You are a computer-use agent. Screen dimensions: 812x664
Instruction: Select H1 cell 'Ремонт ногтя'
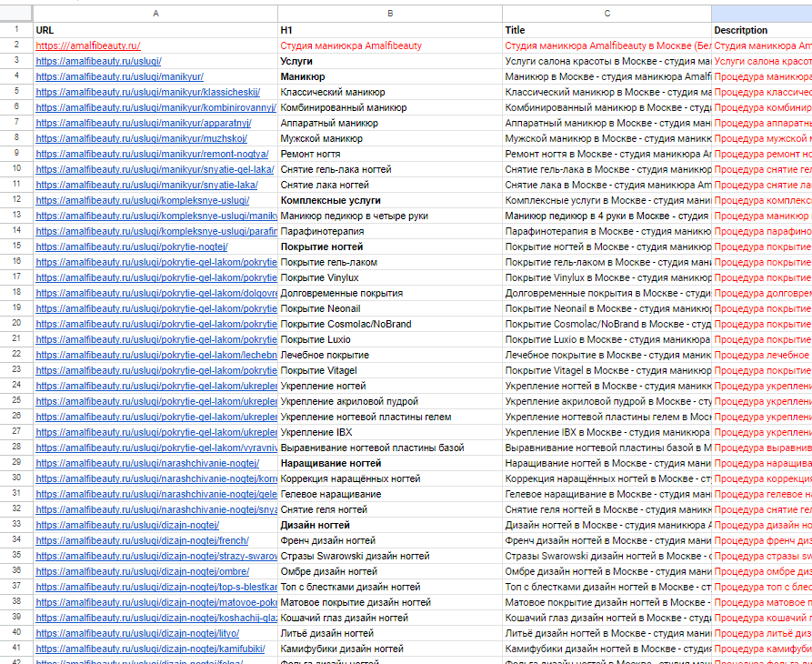coord(390,154)
